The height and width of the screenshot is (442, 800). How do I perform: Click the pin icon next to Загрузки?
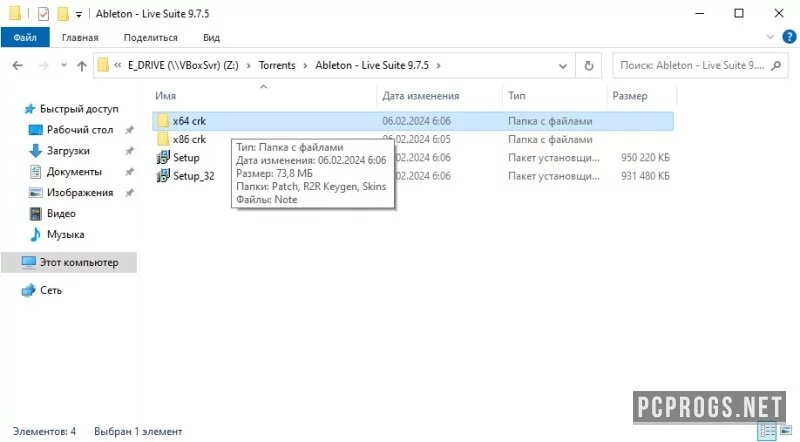point(130,151)
